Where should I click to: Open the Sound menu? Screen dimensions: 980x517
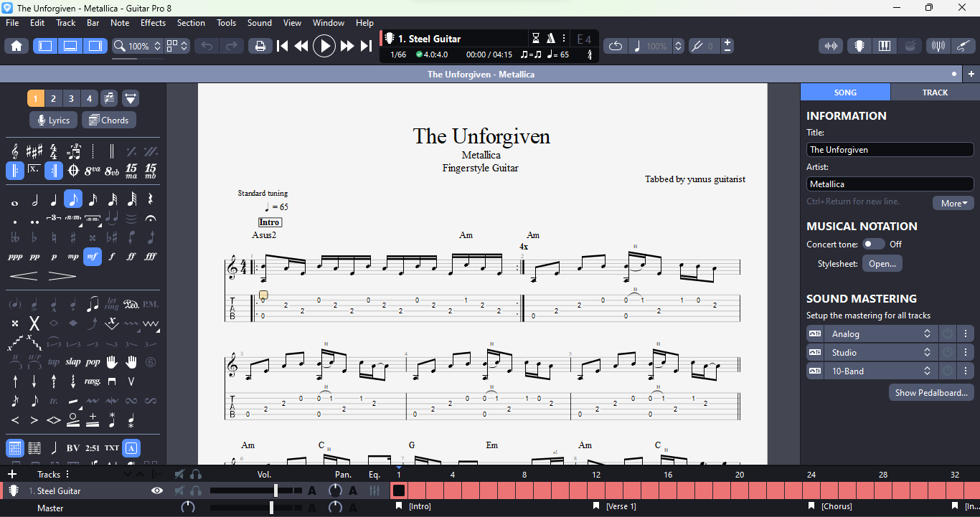click(260, 23)
